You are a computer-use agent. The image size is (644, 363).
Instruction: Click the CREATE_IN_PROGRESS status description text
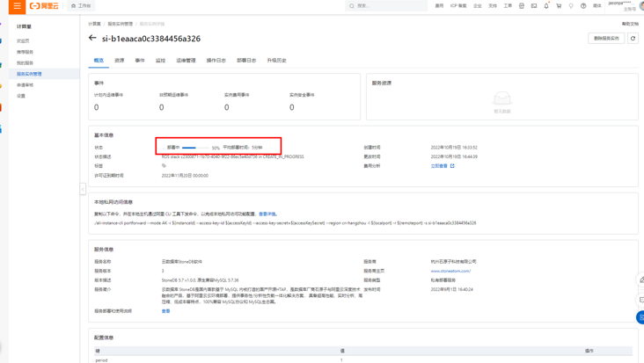pos(232,156)
